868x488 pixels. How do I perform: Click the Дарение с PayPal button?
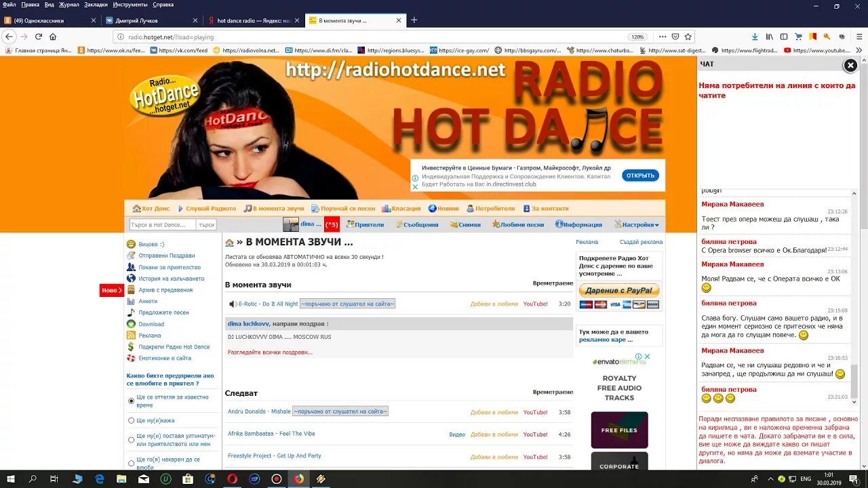(x=619, y=291)
